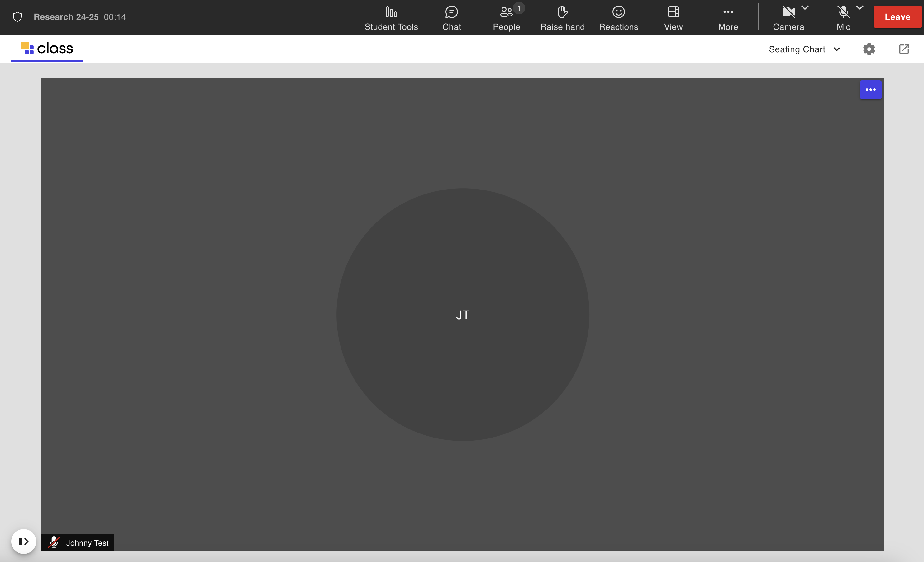This screenshot has height=562, width=924.
Task: Open the gear settings icon
Action: click(869, 49)
